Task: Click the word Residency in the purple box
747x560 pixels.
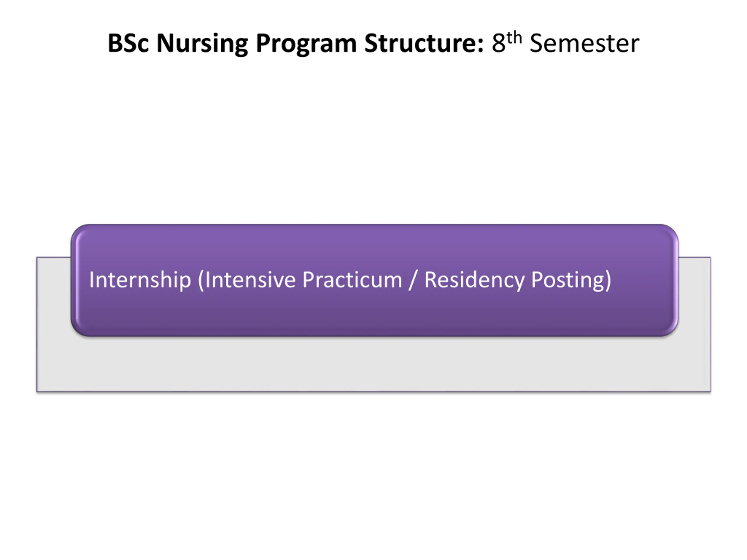Action: tap(474, 280)
